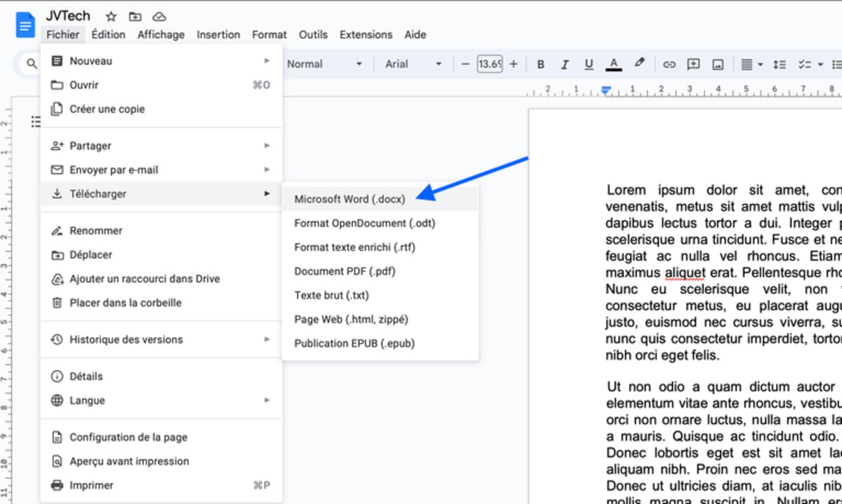The width and height of the screenshot is (842, 504).
Task: Click the Bold formatting icon
Action: (x=540, y=64)
